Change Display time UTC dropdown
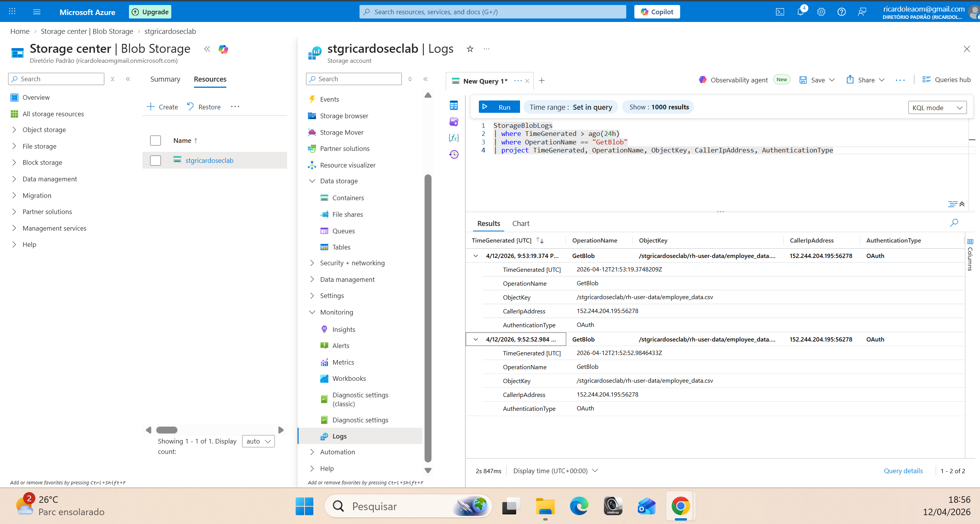 tap(555, 471)
